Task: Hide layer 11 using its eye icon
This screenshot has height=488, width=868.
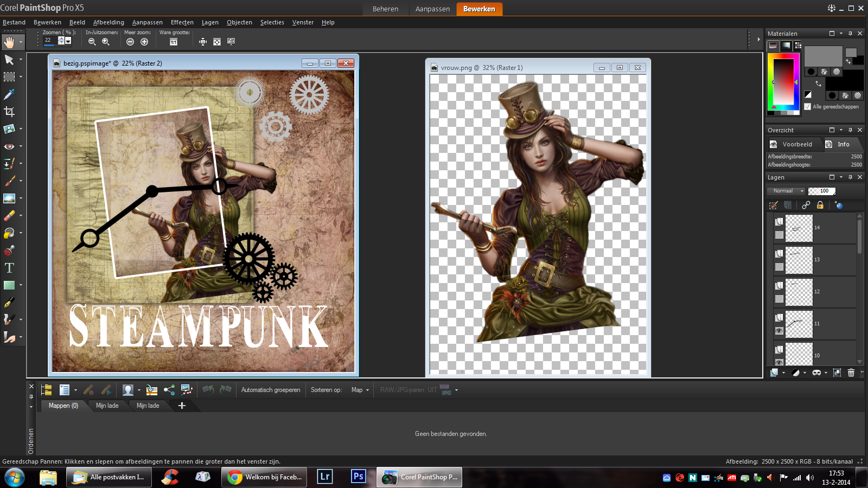Action: [779, 331]
